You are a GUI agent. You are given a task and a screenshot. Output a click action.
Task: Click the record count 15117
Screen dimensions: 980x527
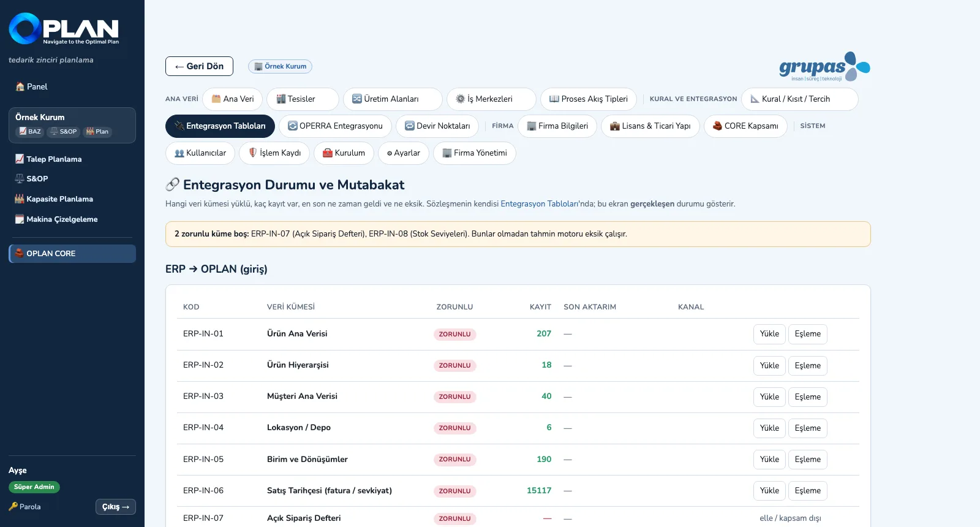pyautogui.click(x=539, y=491)
